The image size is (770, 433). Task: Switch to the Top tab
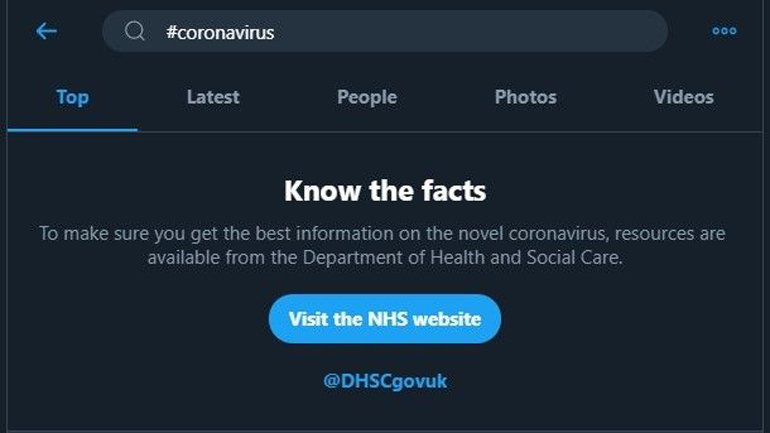click(72, 97)
